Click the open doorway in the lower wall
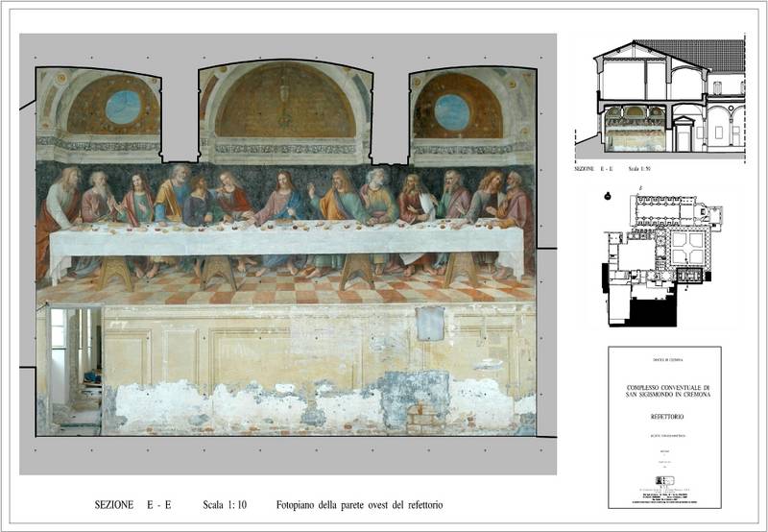This screenshot has width=768, height=532. coord(75,371)
